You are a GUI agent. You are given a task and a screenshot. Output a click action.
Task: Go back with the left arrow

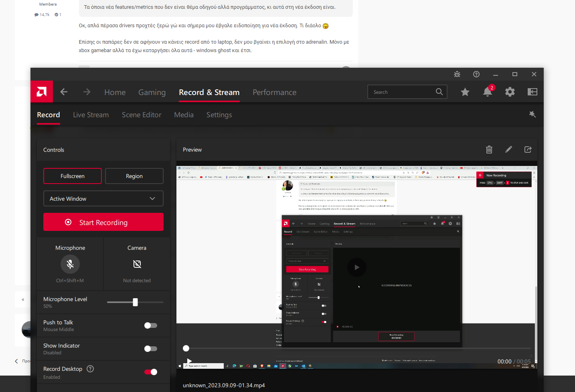[x=64, y=92]
